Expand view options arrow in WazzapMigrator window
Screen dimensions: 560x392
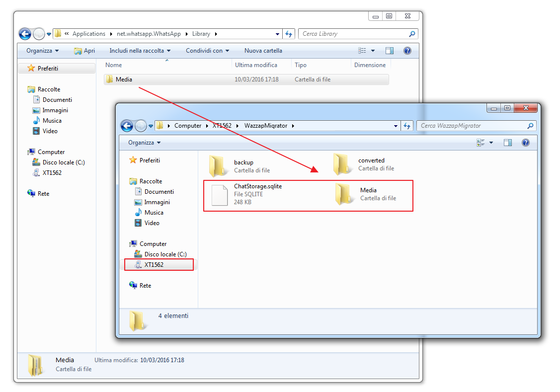[x=491, y=143]
